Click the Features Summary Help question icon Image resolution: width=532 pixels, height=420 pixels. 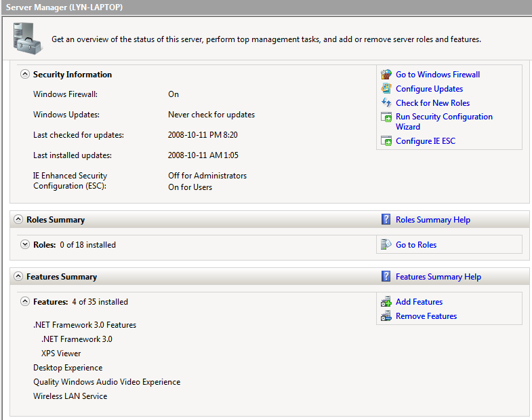[x=386, y=277]
